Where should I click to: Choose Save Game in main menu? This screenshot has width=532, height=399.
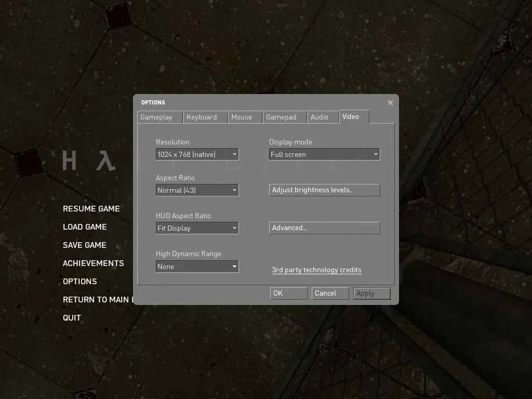(x=85, y=245)
